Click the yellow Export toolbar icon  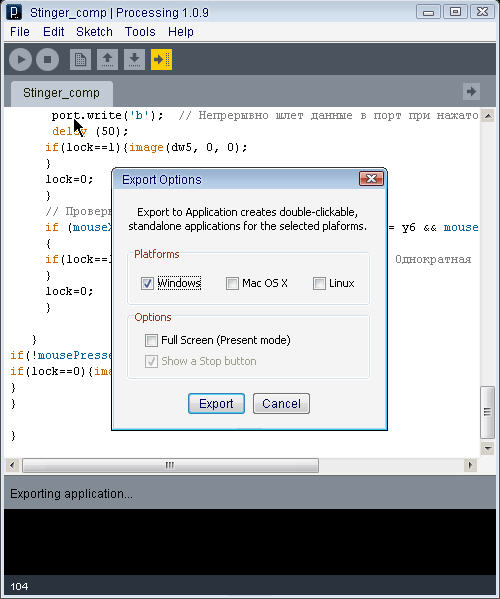[161, 60]
